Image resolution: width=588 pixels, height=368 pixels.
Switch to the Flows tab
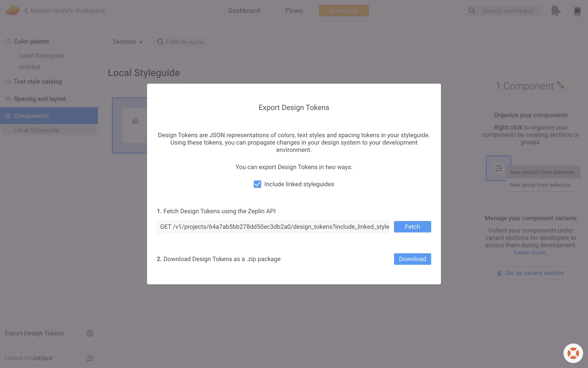294,11
